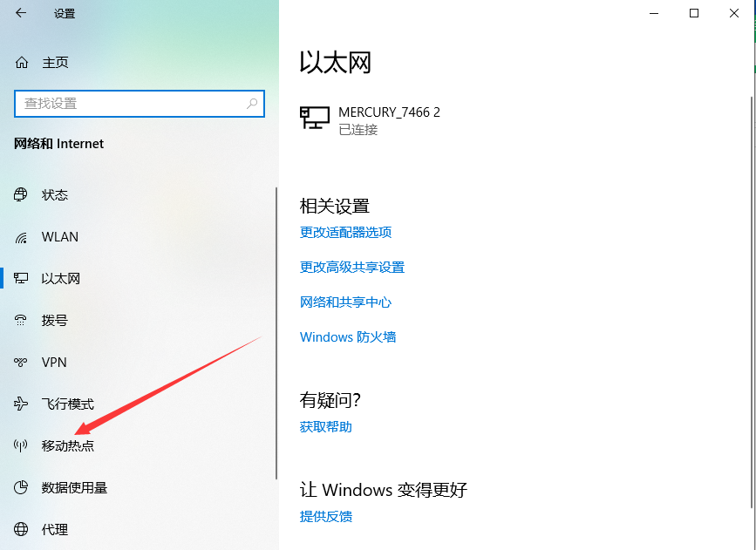Select the VPN icon
The height and width of the screenshot is (550, 756).
click(21, 362)
